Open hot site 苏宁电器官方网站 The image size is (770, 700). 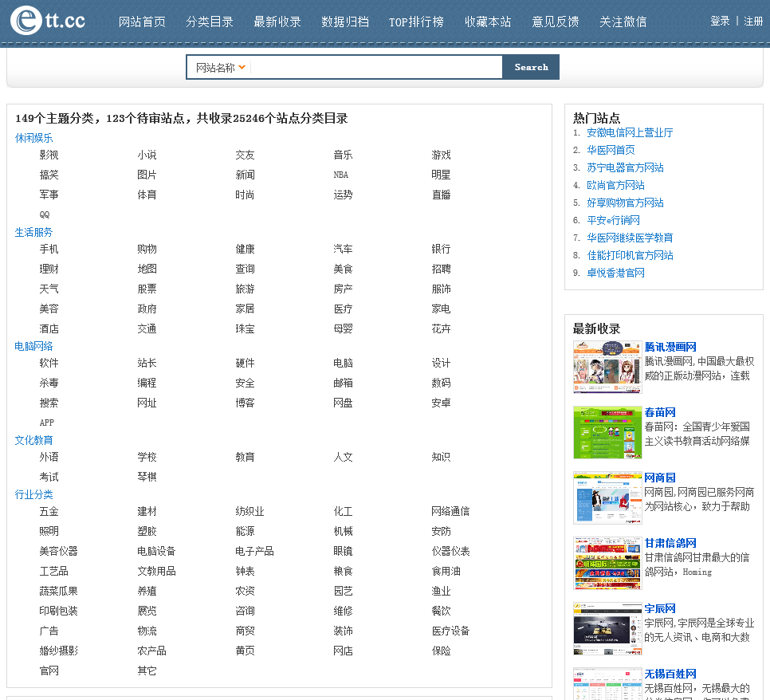pyautogui.click(x=625, y=167)
